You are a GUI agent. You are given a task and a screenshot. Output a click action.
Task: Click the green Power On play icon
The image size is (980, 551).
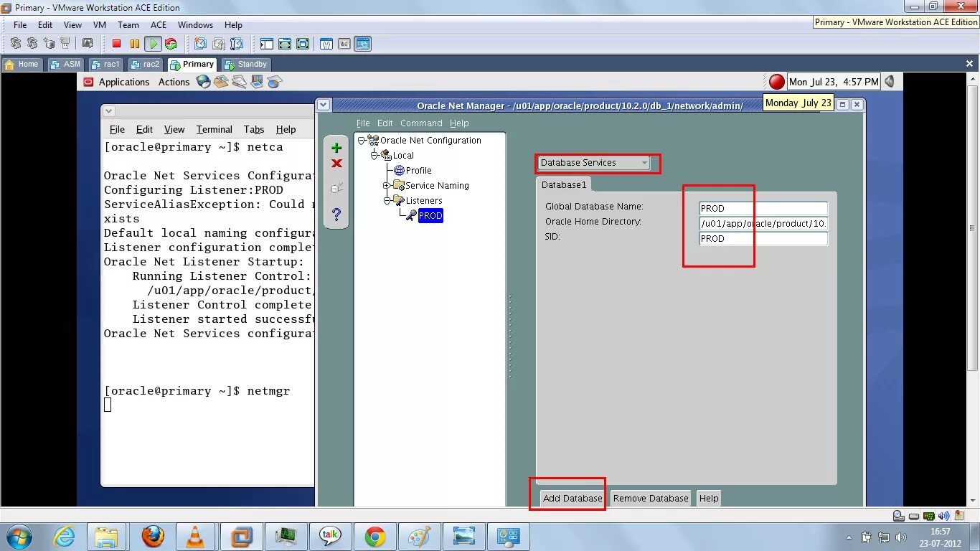153,44
